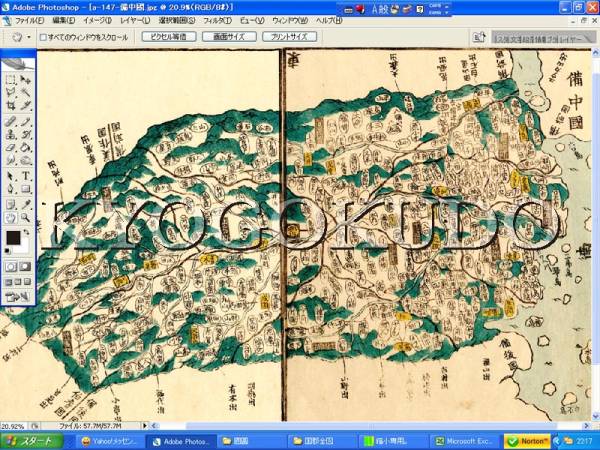
Task: Open the 編集 menu
Action: click(x=64, y=21)
